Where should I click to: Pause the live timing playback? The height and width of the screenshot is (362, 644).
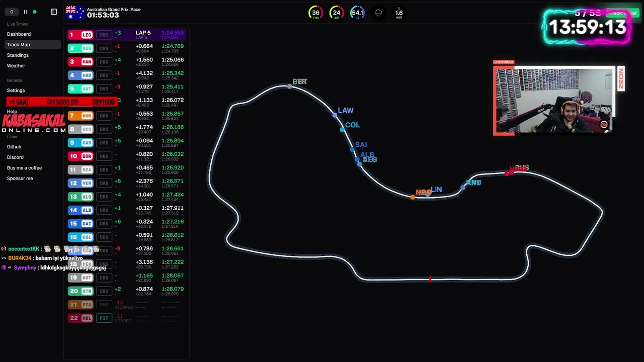coord(25,12)
